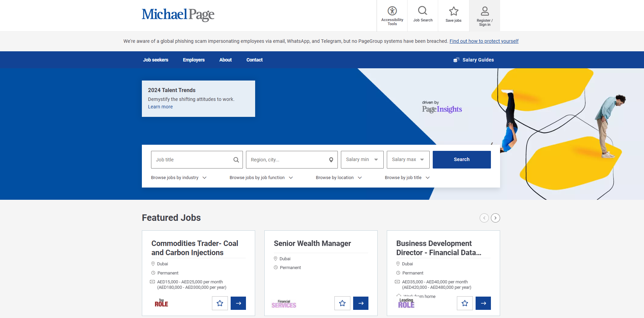Open Register / Sign in user icon
The height and width of the screenshot is (318, 644).
485,11
